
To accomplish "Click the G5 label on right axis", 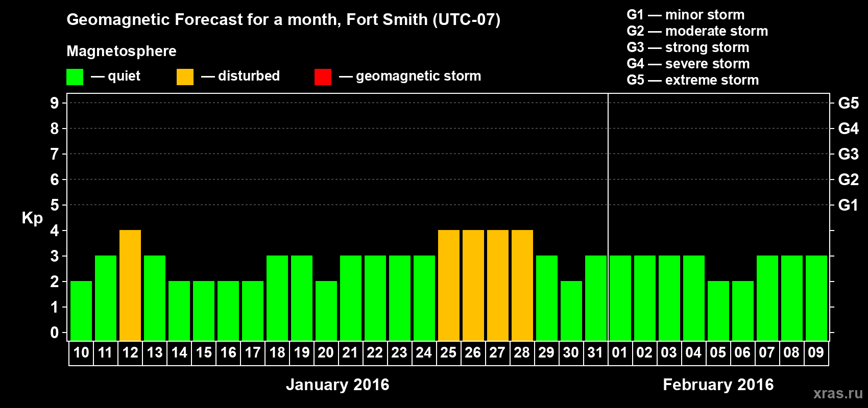I will point(848,103).
